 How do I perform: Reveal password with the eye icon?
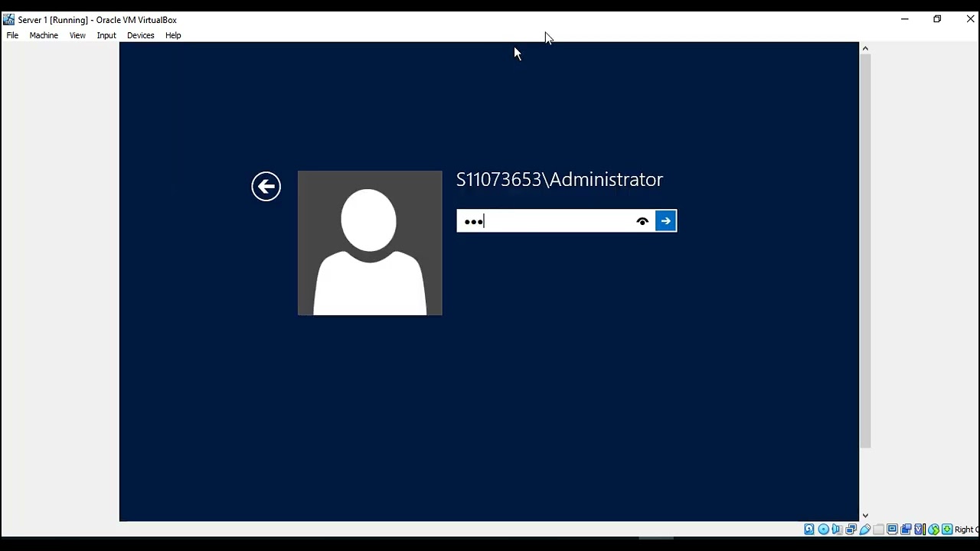642,221
